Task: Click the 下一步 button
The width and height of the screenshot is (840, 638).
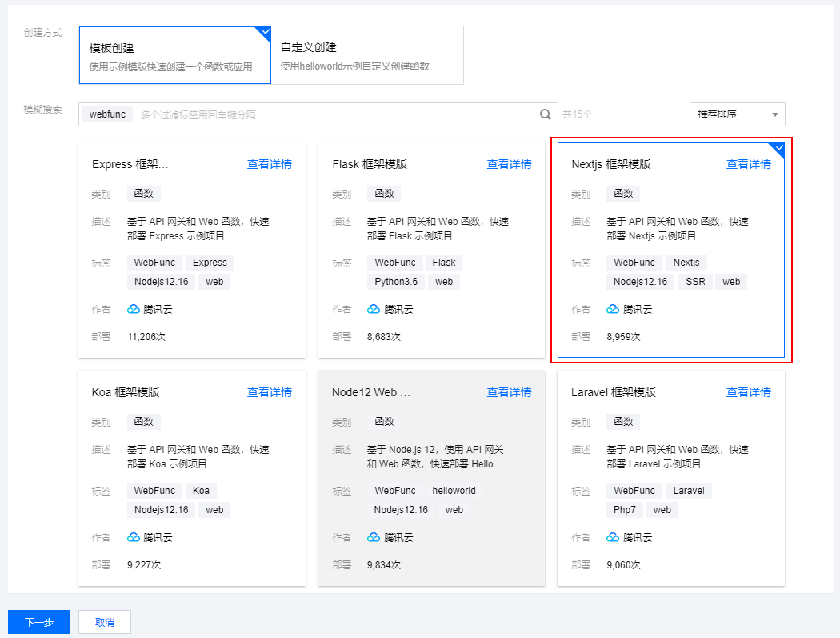Action: [39, 622]
